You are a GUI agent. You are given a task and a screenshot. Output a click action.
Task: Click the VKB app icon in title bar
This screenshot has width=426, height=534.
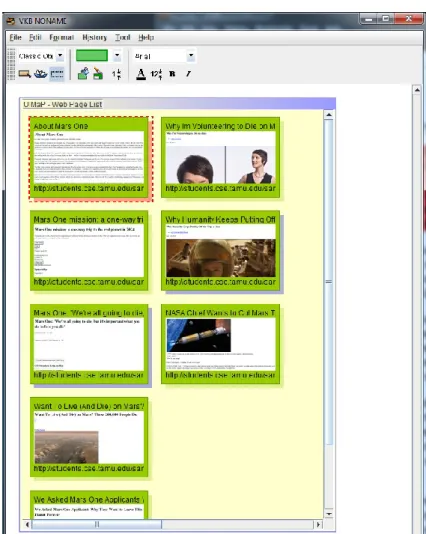coord(11,21)
